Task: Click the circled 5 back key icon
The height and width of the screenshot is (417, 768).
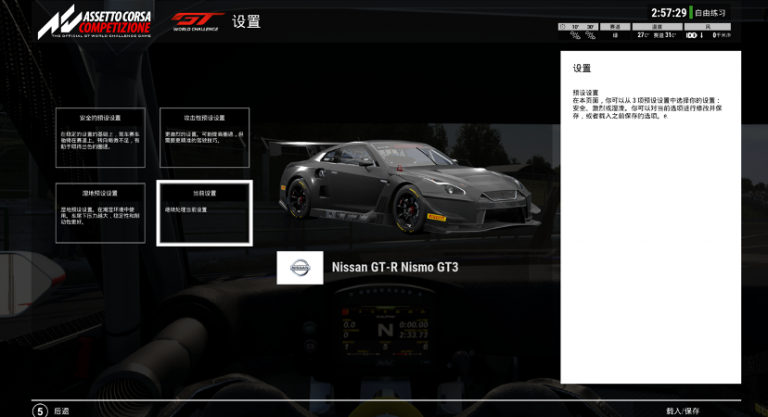Action: pos(40,411)
